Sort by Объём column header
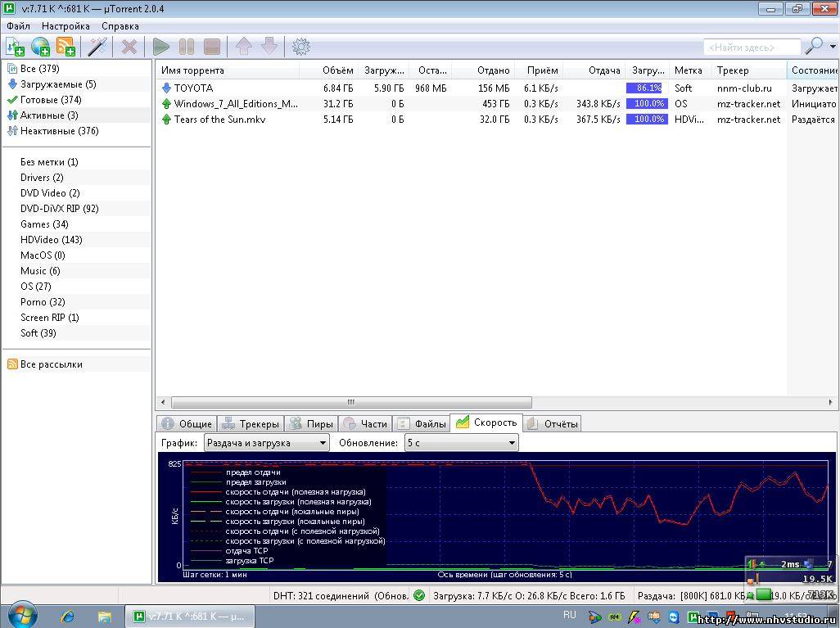The image size is (840, 628). coord(328,70)
